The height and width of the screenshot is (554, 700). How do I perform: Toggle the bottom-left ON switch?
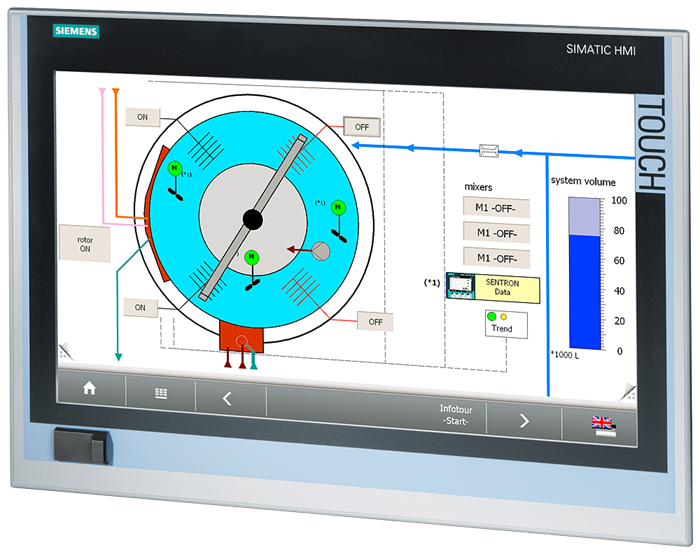pos(140,308)
